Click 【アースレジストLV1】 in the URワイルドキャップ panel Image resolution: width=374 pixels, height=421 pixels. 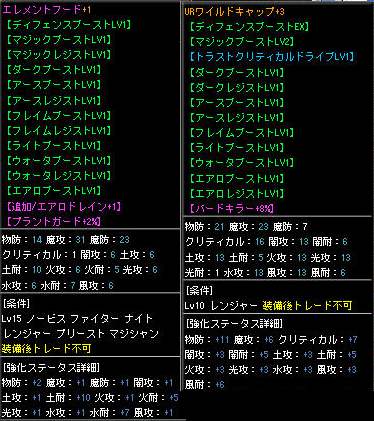click(237, 117)
